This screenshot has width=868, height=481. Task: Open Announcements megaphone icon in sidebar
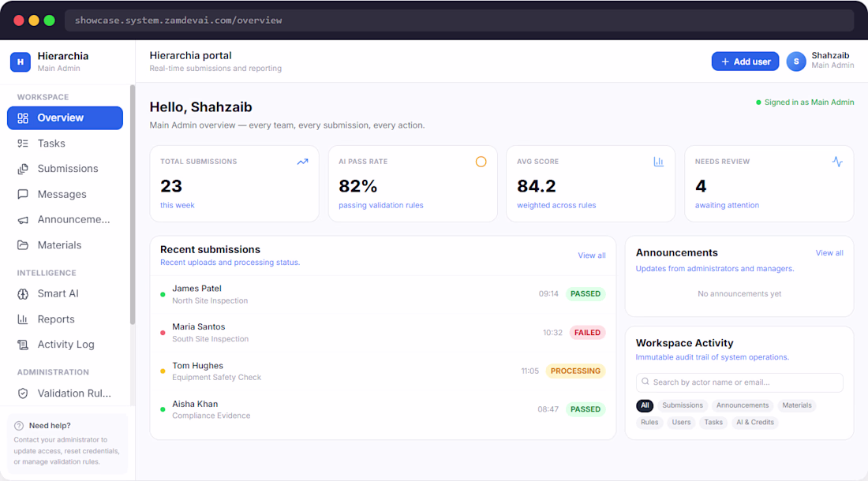coord(23,220)
